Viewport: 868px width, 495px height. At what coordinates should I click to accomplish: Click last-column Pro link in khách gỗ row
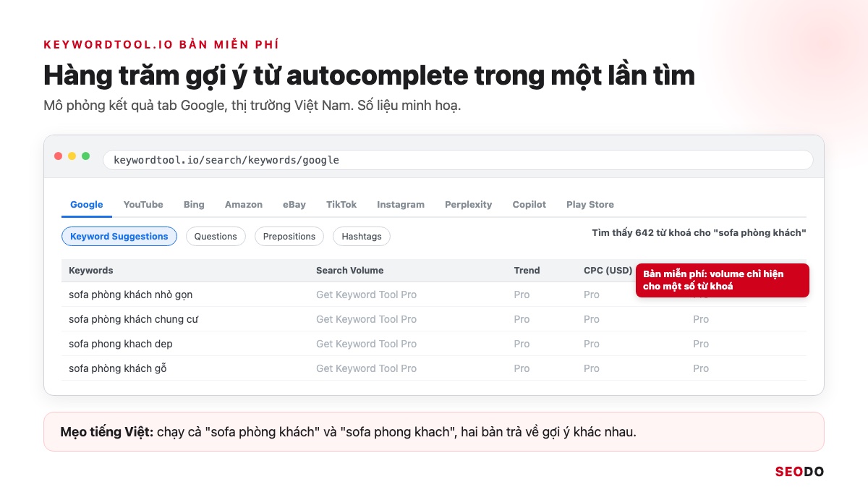701,369
